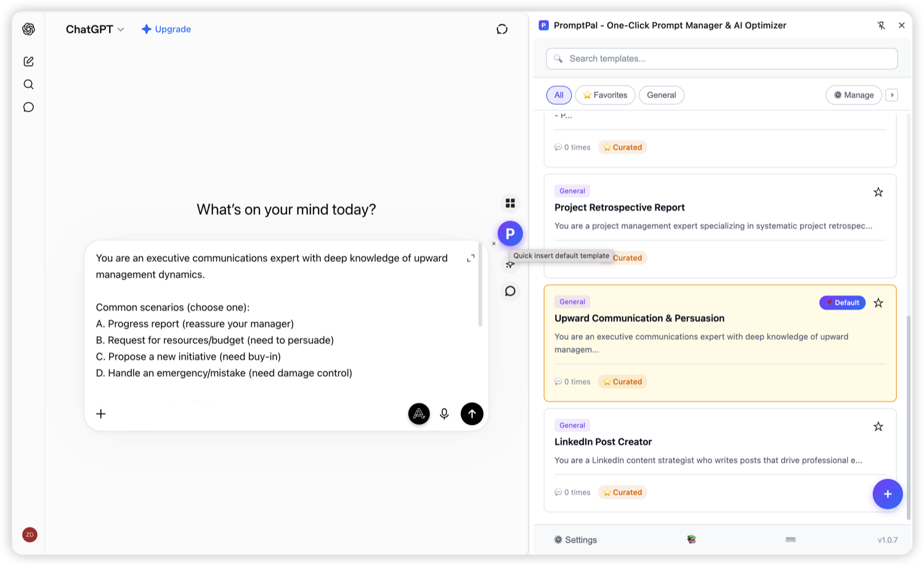Open Manage categories button
Screen dimensions: 924x566
click(854, 95)
